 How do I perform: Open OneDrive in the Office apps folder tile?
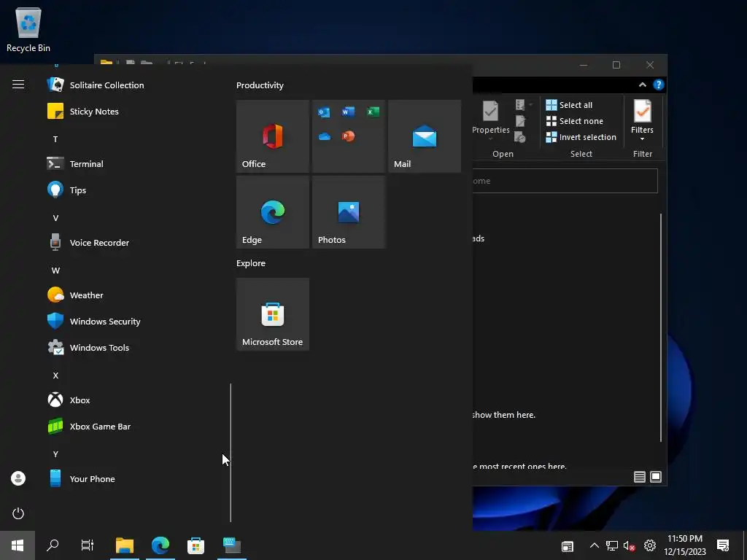325,136
